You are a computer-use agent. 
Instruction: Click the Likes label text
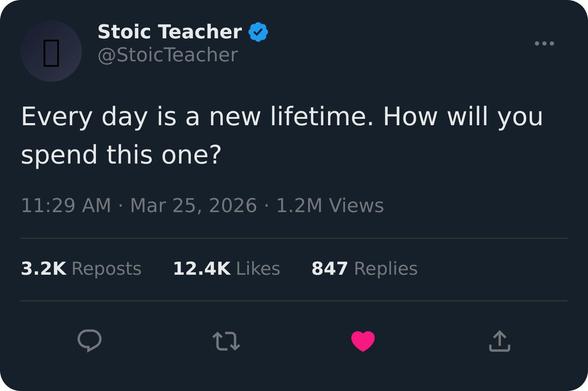click(258, 268)
